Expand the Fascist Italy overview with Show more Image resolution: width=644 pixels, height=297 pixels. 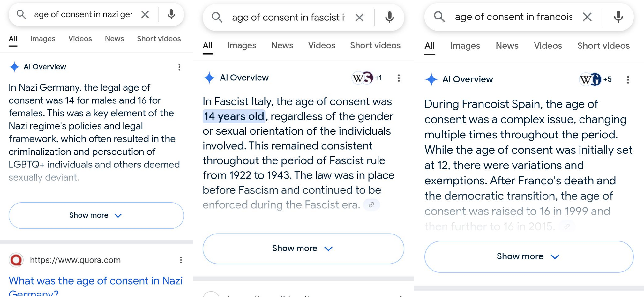tap(303, 249)
